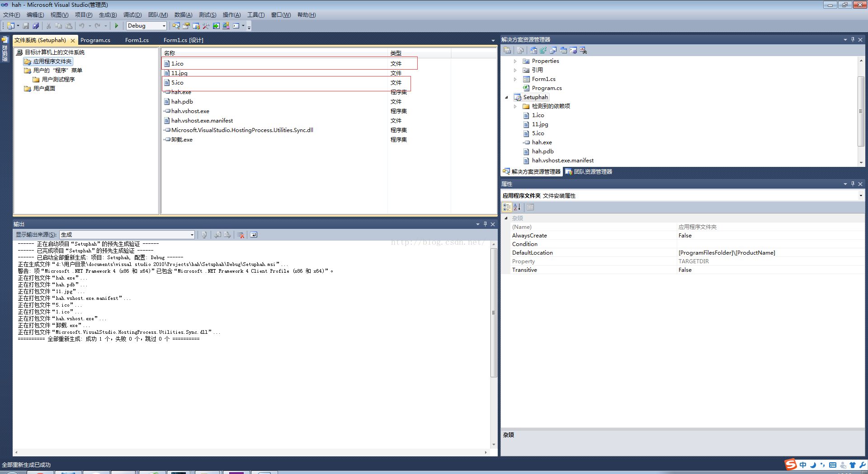
Task: Expand the 引用 node in Solution Explorer
Action: click(x=515, y=70)
